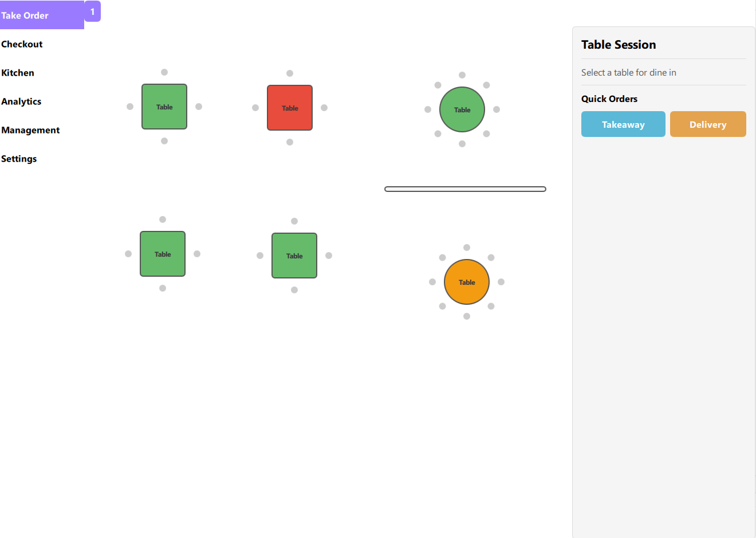Select the bottom-middle green square table

pyautogui.click(x=294, y=256)
